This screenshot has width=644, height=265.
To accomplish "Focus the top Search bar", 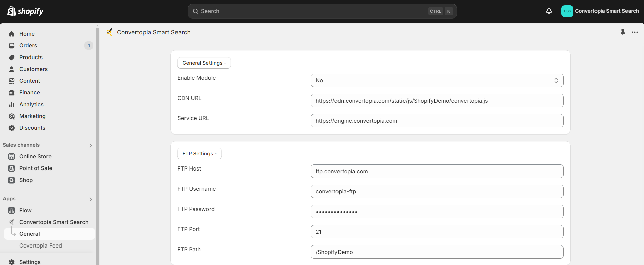I will coord(322,11).
